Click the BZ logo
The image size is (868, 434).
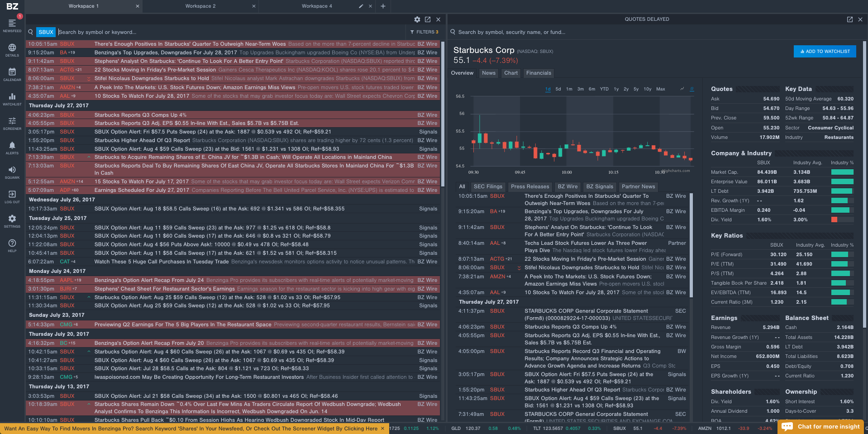pos(12,6)
